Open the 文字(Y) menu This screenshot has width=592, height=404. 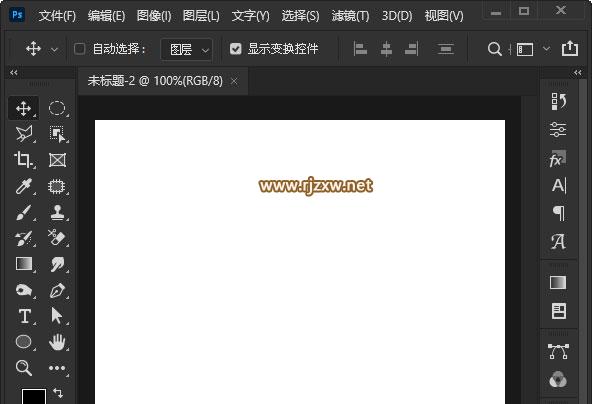251,15
